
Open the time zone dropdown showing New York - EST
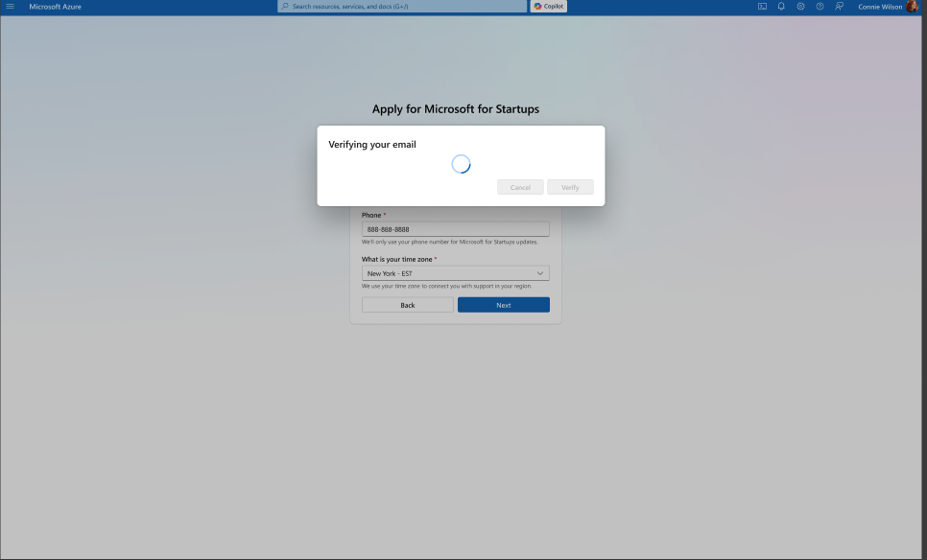(x=455, y=273)
